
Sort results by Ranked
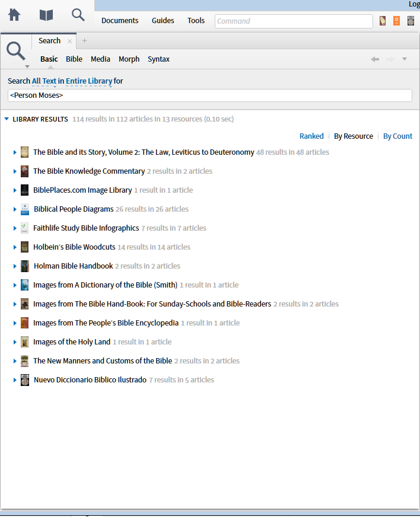pos(311,136)
